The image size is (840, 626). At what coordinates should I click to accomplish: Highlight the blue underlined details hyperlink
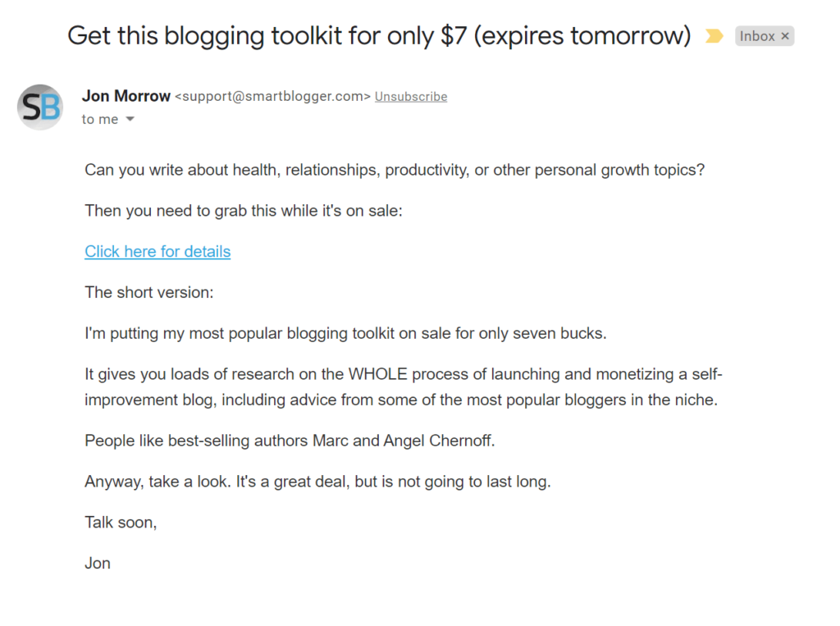(157, 251)
